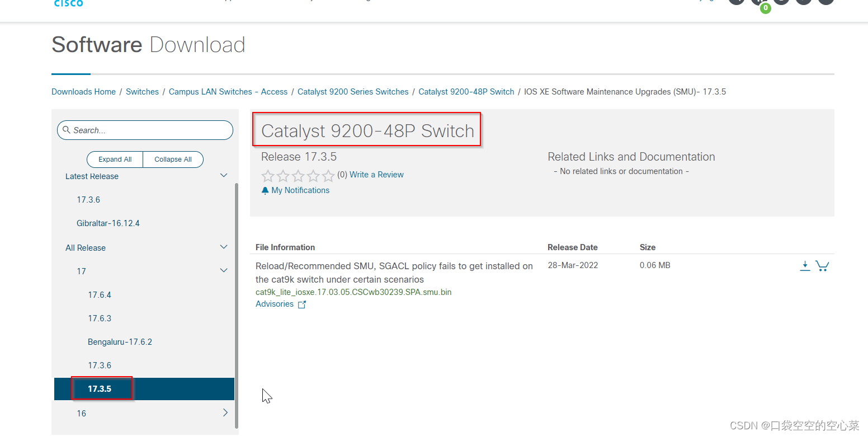
Task: Click the Release 17.3.5 subheading
Action: 299,157
